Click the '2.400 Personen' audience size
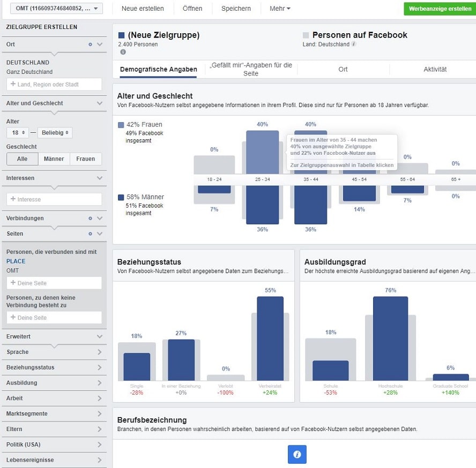476x468 pixels. click(x=138, y=44)
